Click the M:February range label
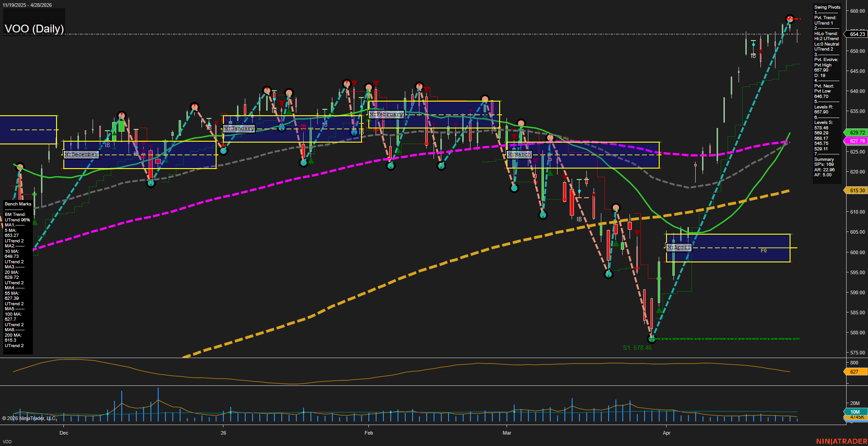 pos(386,114)
